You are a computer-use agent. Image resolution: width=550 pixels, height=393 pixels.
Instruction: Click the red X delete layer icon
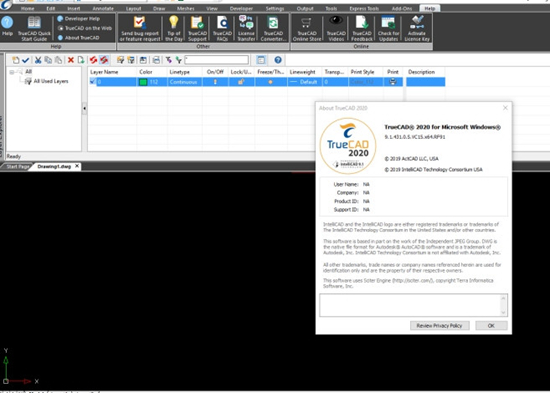click(x=71, y=60)
